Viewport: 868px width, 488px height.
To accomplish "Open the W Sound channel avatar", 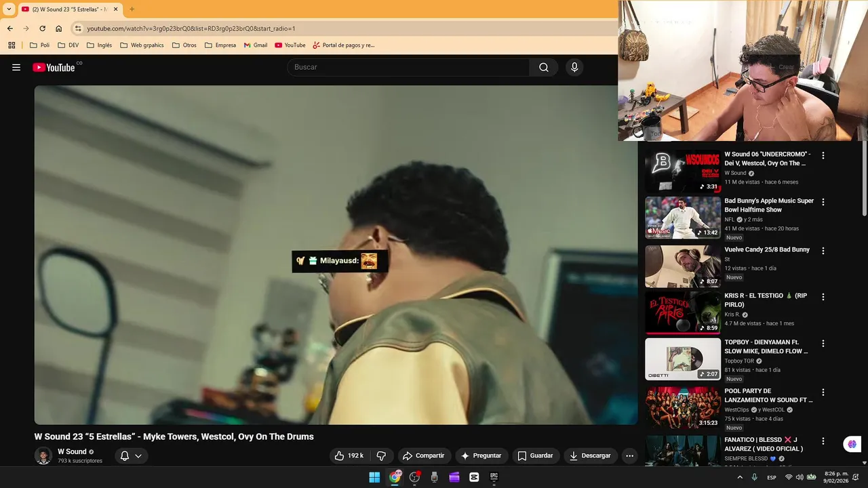I will pos(43,455).
